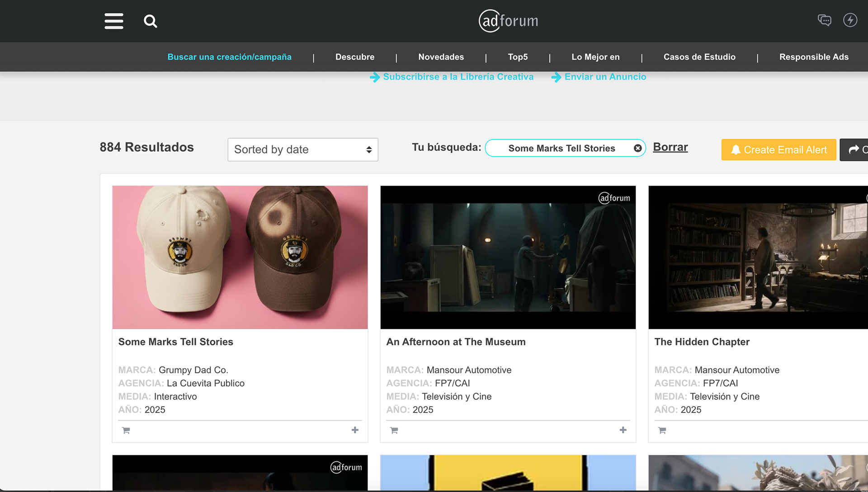This screenshot has height=492, width=868.
Task: Click cart icon under The Hidden Chapter
Action: coord(662,431)
